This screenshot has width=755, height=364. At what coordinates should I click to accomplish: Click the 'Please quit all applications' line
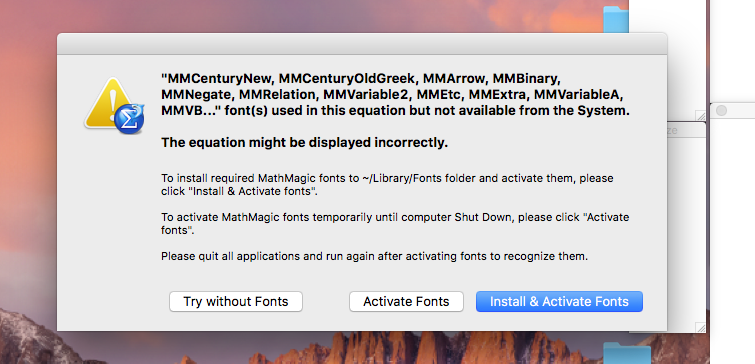coord(374,256)
